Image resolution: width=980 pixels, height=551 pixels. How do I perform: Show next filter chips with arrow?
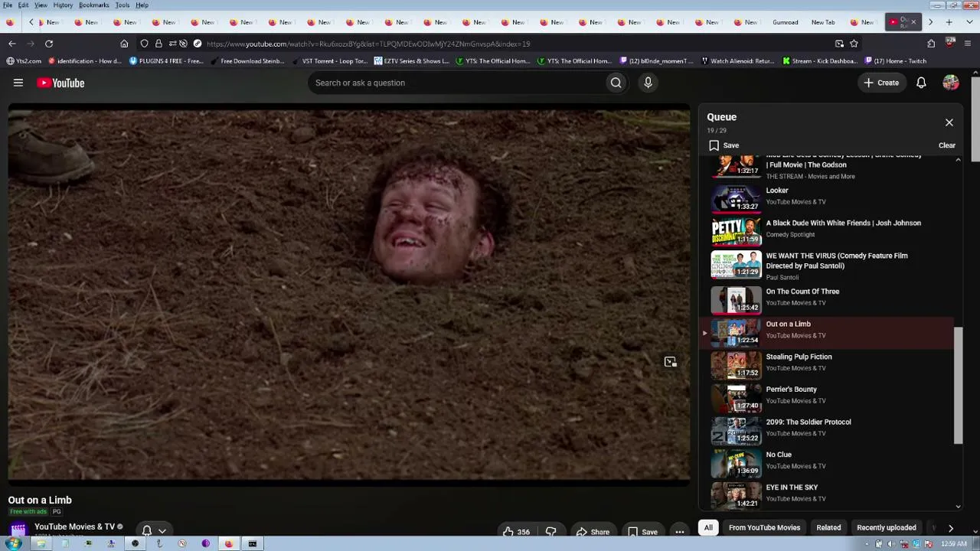click(x=951, y=528)
